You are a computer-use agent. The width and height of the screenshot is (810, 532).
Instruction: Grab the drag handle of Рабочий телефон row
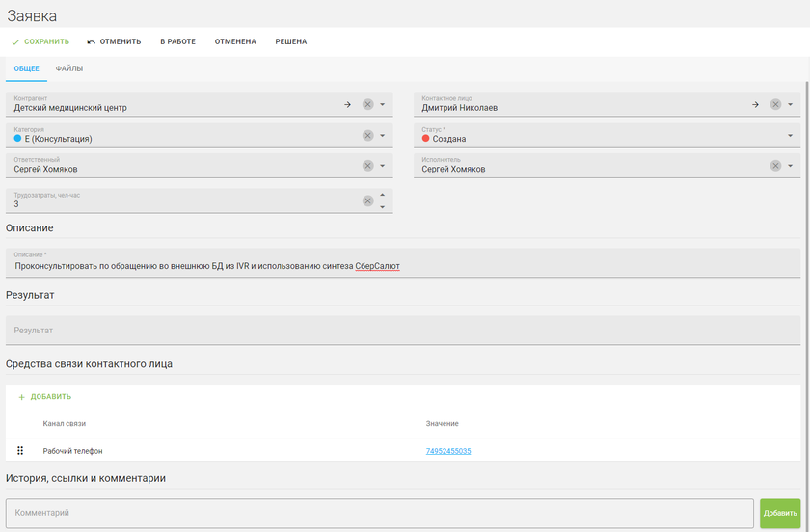(20, 450)
